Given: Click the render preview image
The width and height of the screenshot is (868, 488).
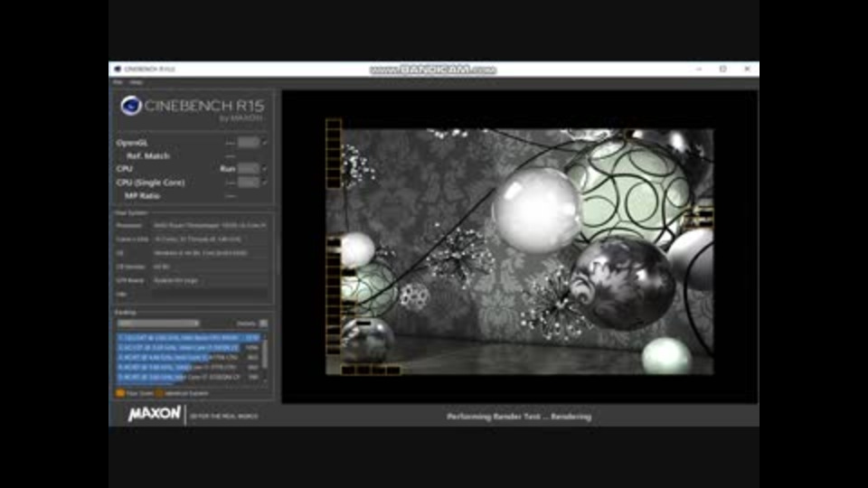Looking at the screenshot, I should click(520, 252).
